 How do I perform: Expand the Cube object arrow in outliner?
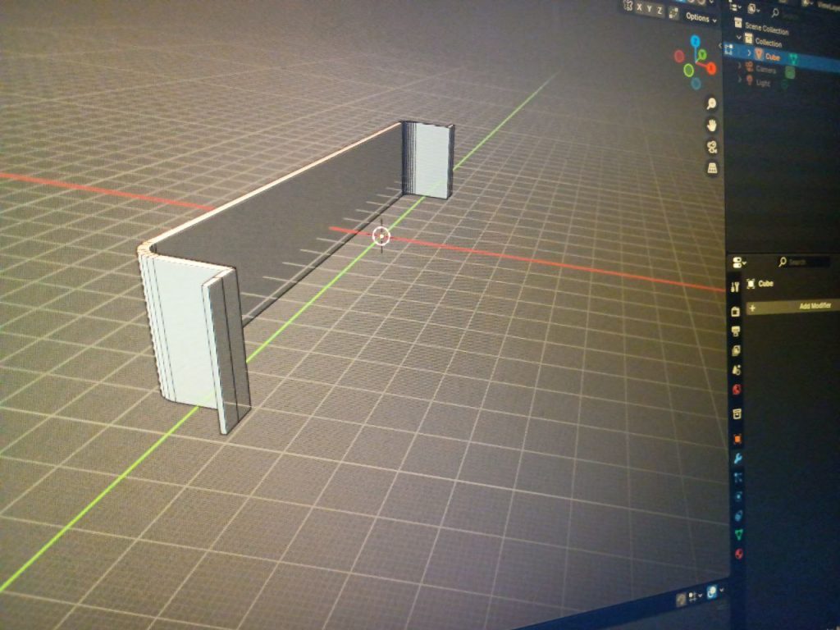[x=749, y=52]
